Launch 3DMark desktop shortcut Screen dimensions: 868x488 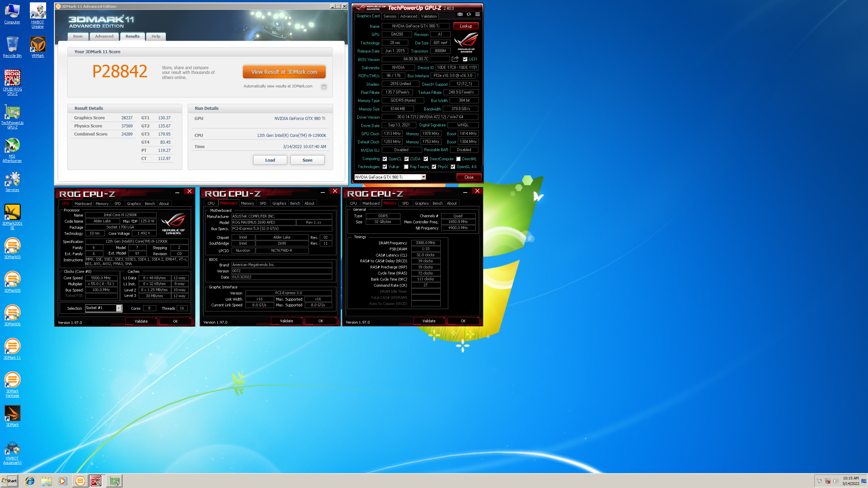pos(12,416)
